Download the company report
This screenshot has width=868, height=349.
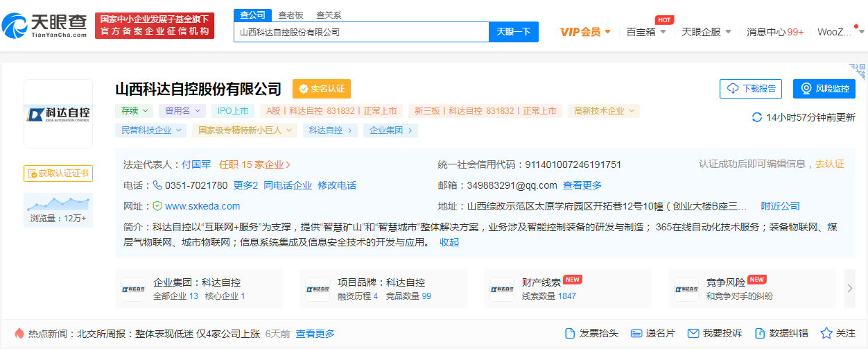point(751,89)
